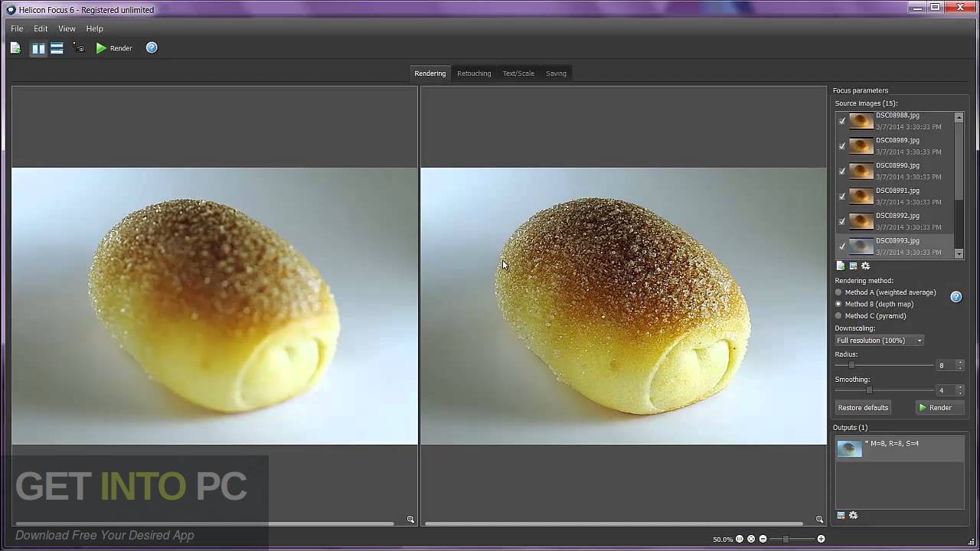Open the View menu

point(67,28)
